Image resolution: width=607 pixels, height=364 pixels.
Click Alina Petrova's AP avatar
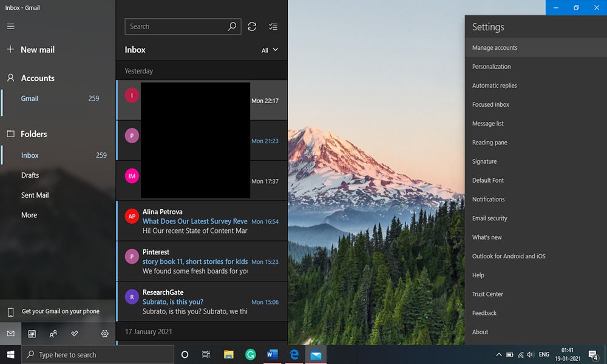pos(132,216)
